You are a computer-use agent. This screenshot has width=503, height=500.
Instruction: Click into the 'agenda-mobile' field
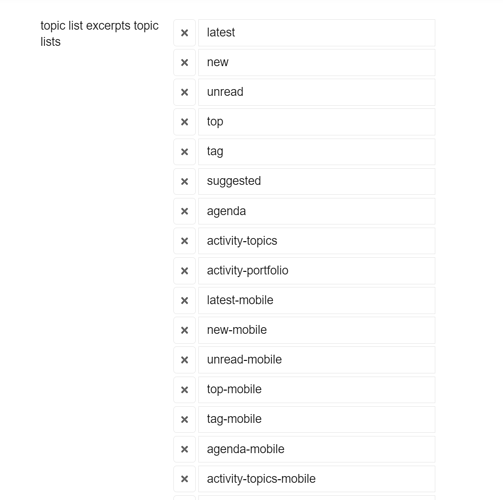pos(317,449)
